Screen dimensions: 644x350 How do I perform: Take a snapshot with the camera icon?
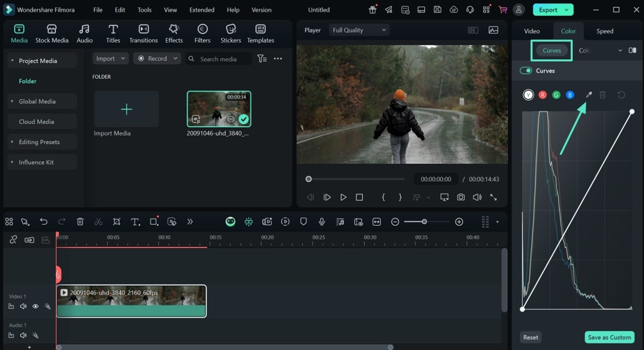[x=461, y=197]
